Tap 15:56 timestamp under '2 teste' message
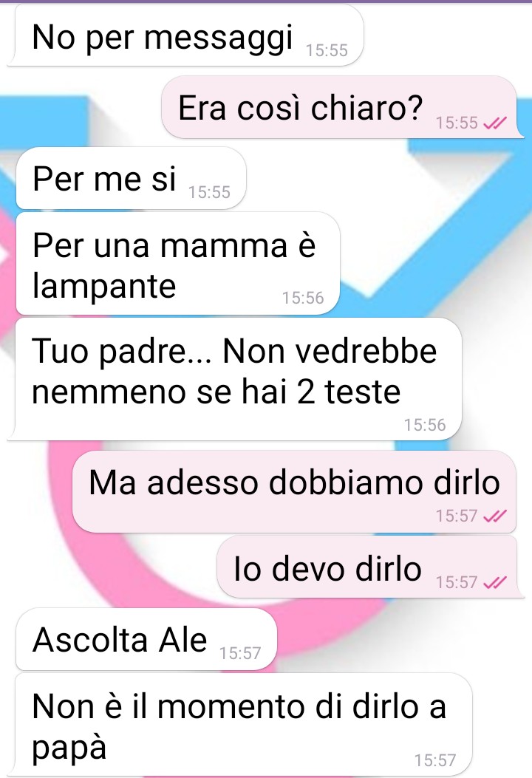 tap(425, 425)
